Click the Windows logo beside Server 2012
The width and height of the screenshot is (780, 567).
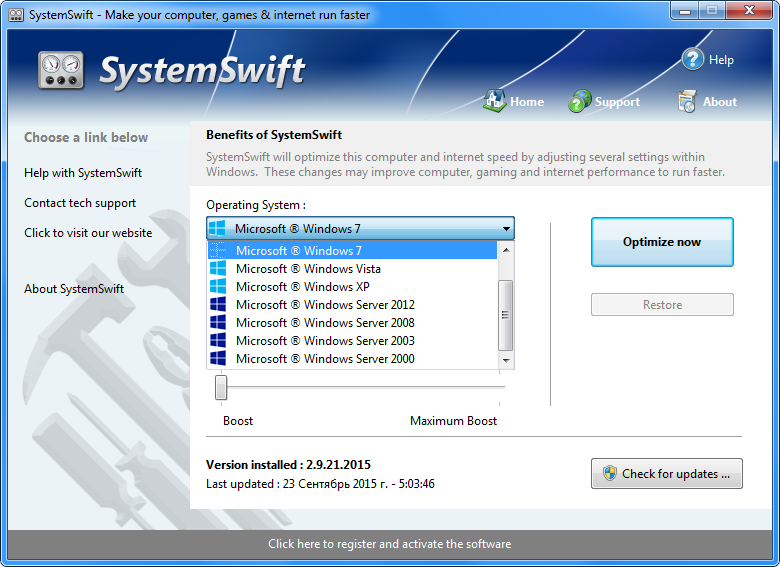point(218,304)
